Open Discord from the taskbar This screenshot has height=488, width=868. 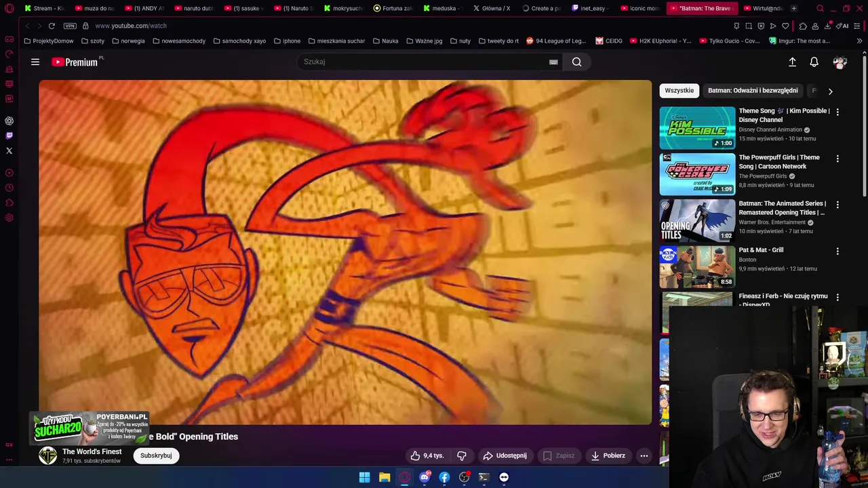pos(425,477)
